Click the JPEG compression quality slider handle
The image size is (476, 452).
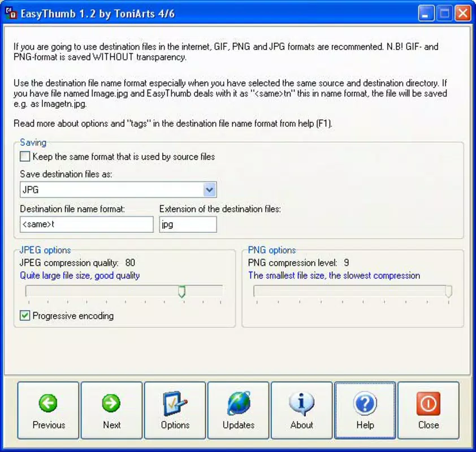pos(181,292)
